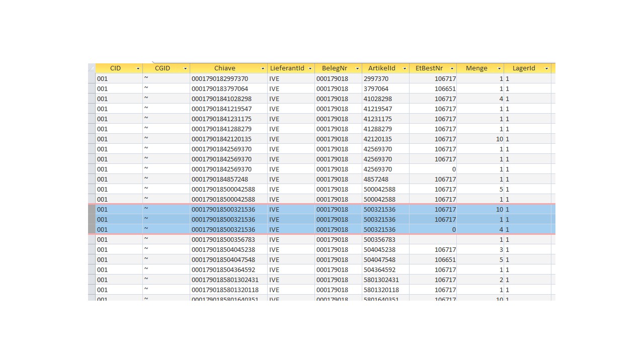Click the row selector for Chiave 00017901841028298
This screenshot has width=644, height=362.
[92, 99]
